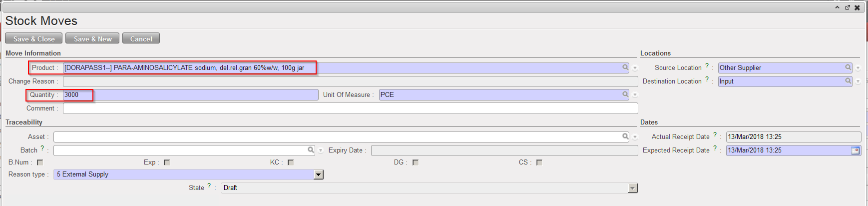
Task: Click the Unit Of Measure search icon
Action: click(625, 94)
